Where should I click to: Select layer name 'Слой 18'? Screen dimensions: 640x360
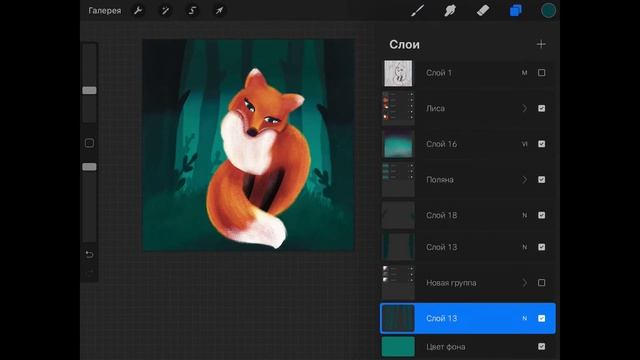click(x=441, y=216)
